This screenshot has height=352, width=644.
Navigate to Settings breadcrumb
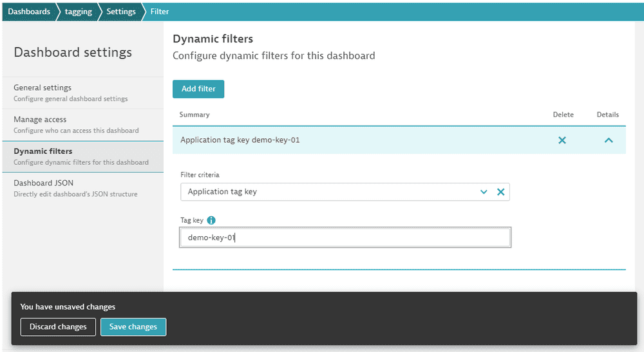pos(121,12)
